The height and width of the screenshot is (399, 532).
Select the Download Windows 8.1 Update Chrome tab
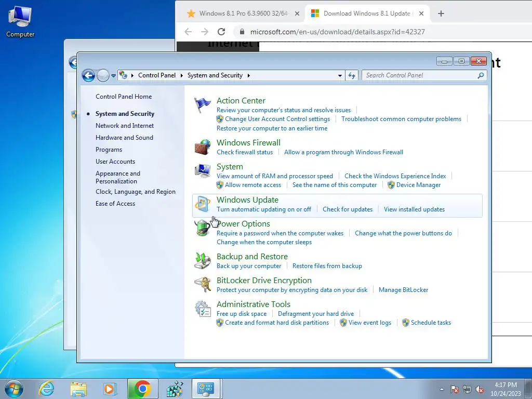pos(366,14)
